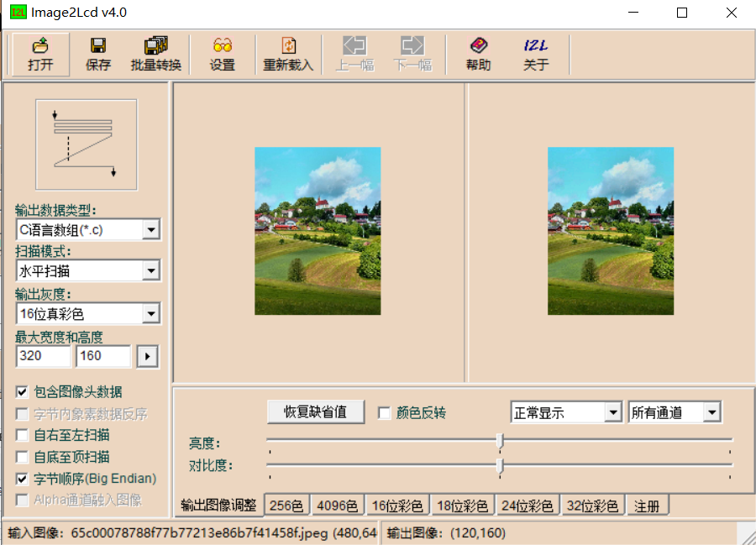Click 下一幅 next image arrow
The image size is (756, 545).
(412, 46)
